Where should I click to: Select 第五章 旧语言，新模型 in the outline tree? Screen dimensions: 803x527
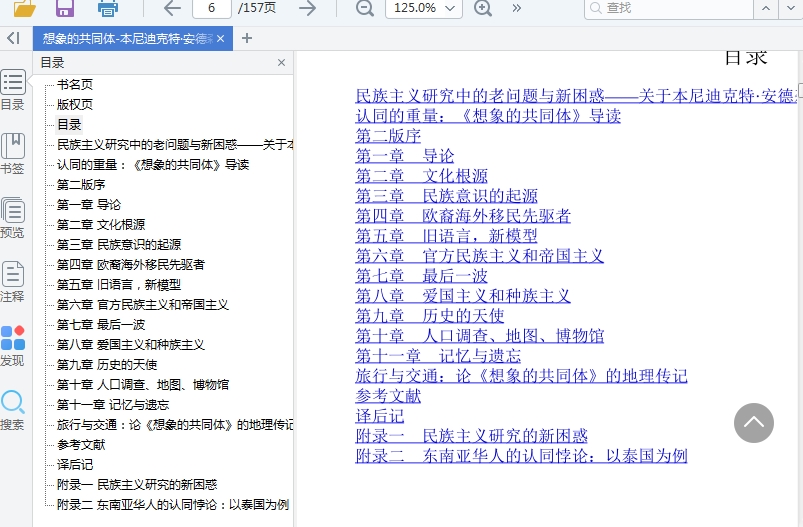[119, 284]
